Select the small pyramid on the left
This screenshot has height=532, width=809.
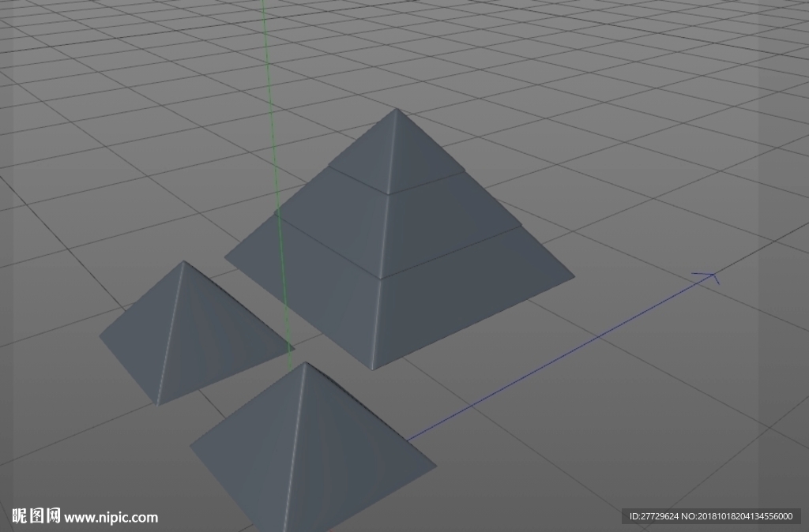[196, 332]
